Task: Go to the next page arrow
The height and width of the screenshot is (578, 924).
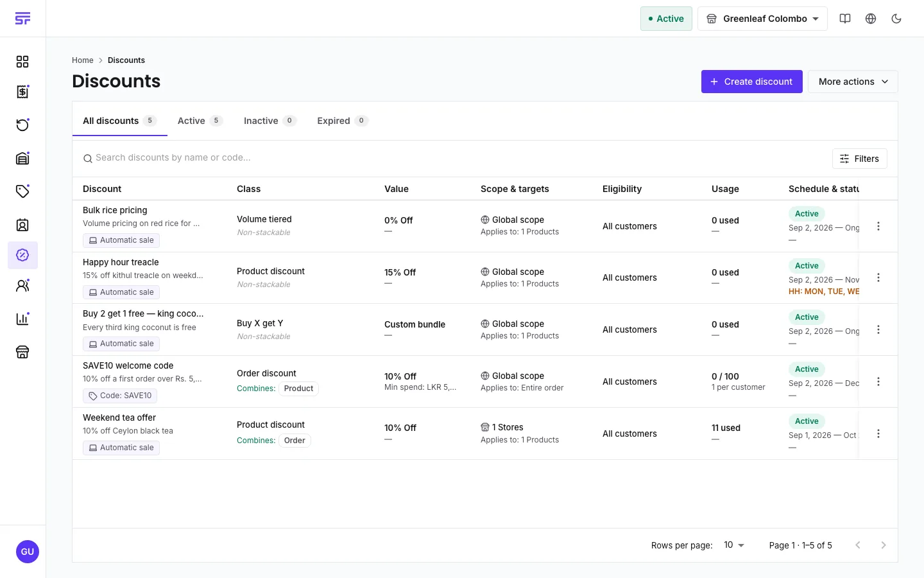Action: (884, 545)
